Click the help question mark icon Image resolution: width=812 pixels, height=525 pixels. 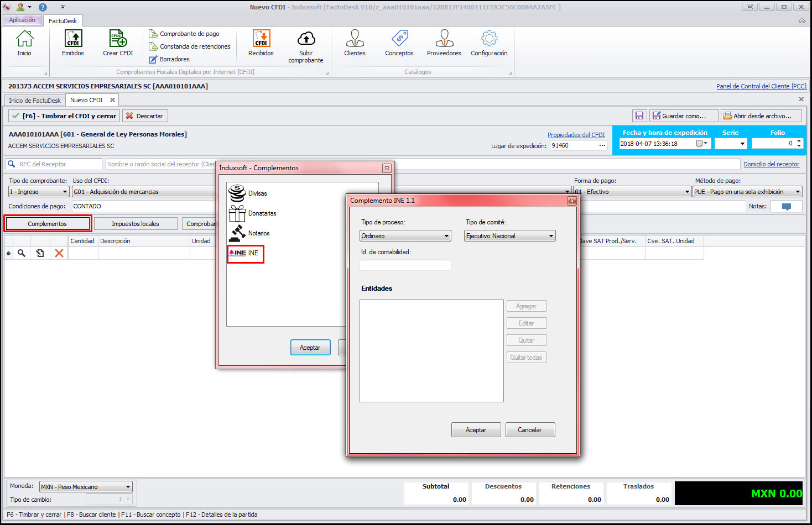43,7
